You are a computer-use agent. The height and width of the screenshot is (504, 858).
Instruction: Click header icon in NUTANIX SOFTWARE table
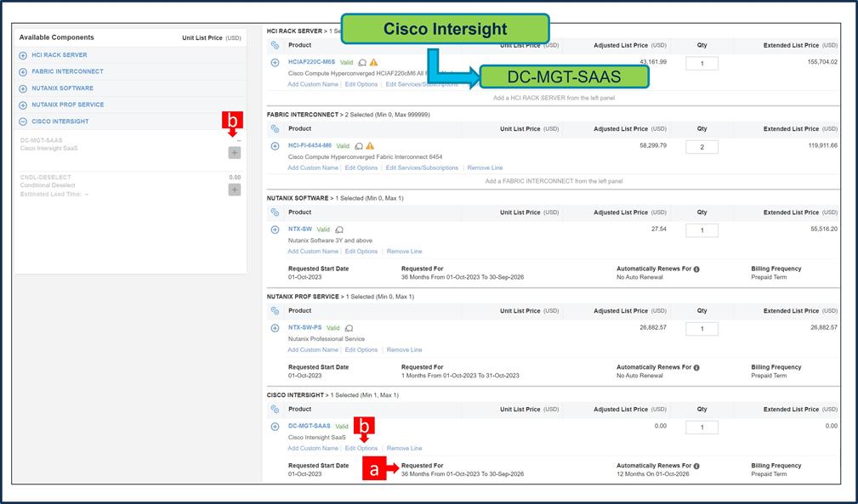(x=276, y=212)
